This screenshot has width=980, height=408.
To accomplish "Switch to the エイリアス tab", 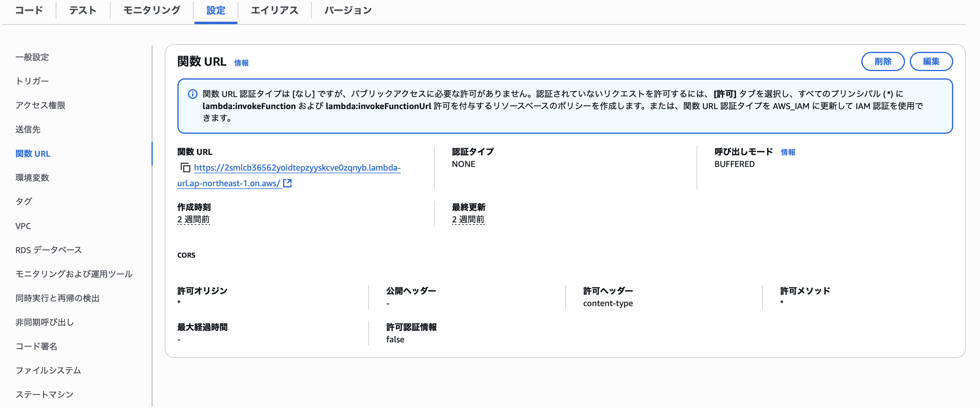I will click(275, 10).
